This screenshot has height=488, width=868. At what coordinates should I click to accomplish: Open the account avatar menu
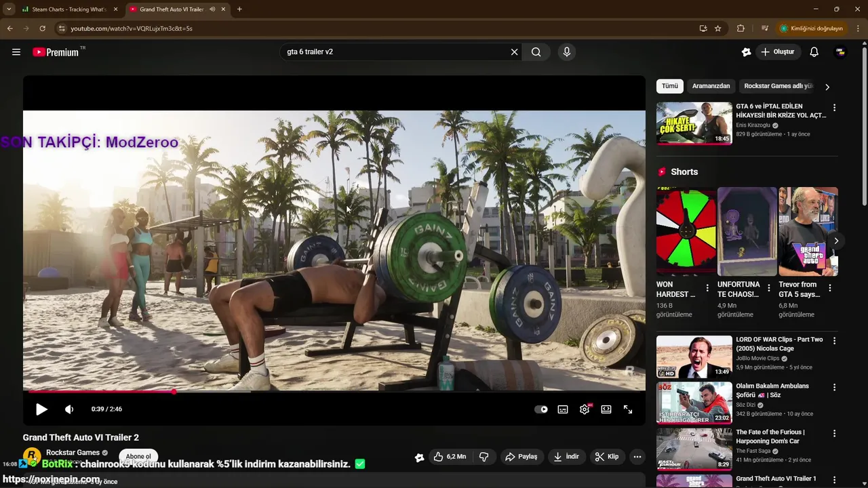tap(840, 52)
